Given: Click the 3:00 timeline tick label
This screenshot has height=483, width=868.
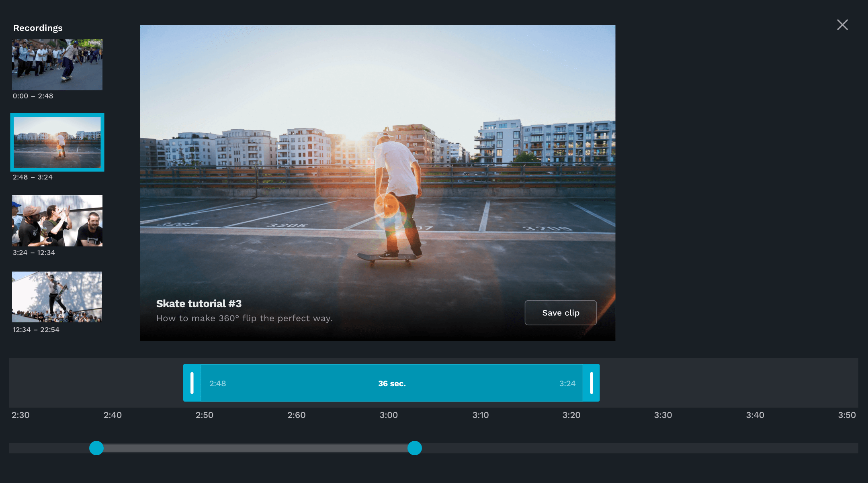Looking at the screenshot, I should click(389, 415).
